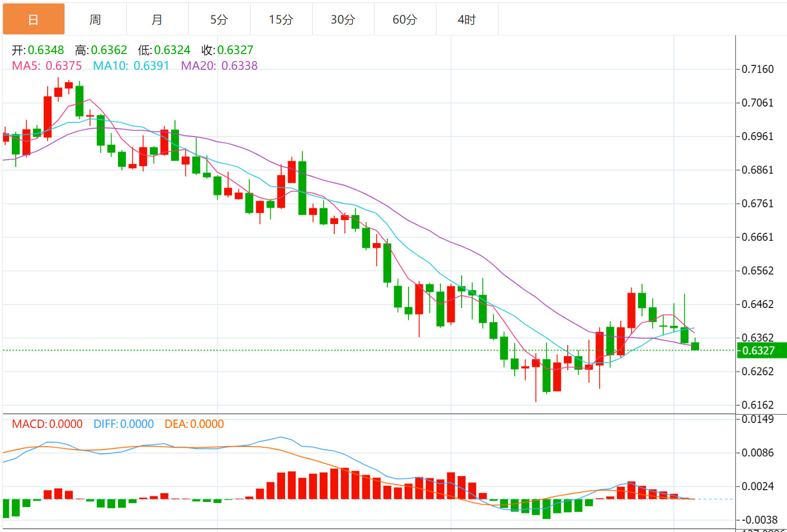Open the 30分 timeframe tab

click(x=343, y=20)
